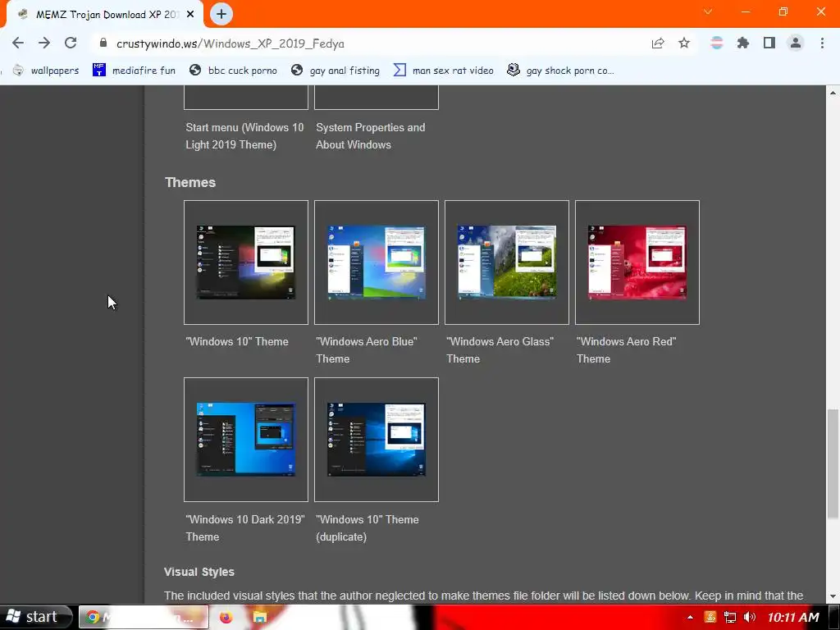This screenshot has height=630, width=840.
Task: Show hidden tray icons arrow
Action: (690, 618)
